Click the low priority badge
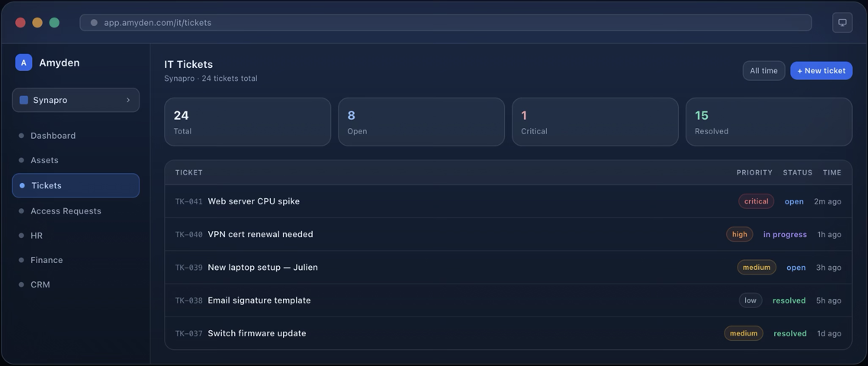 pos(750,300)
